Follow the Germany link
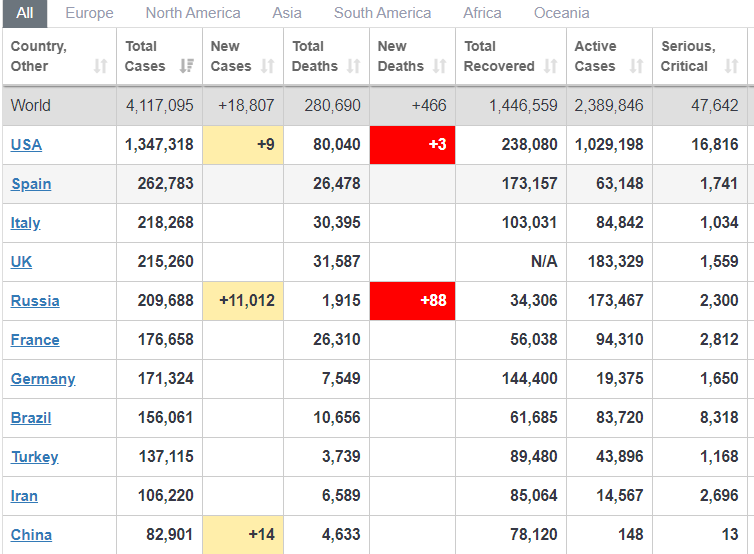Image resolution: width=754 pixels, height=554 pixels. tap(43, 379)
